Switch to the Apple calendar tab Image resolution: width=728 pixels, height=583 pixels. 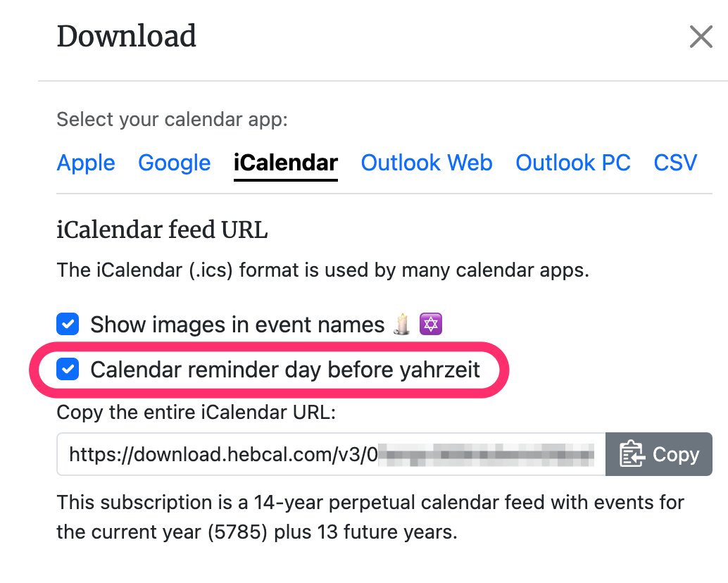tap(86, 163)
